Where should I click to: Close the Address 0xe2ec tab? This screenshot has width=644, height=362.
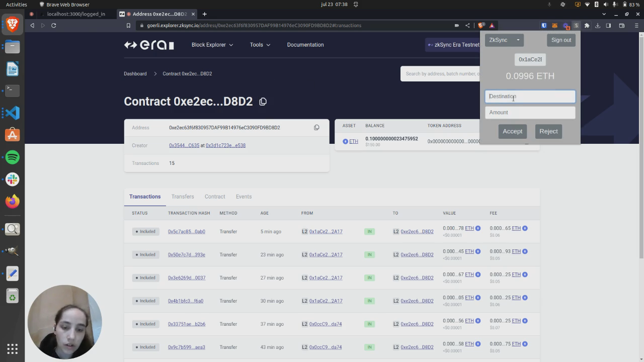193,14
